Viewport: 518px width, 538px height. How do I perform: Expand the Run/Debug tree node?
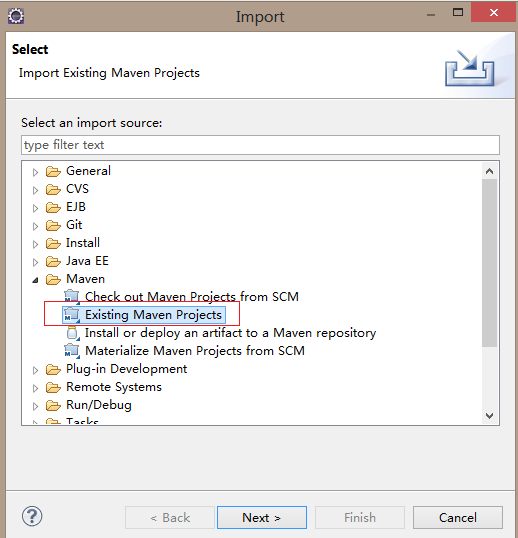coord(35,406)
